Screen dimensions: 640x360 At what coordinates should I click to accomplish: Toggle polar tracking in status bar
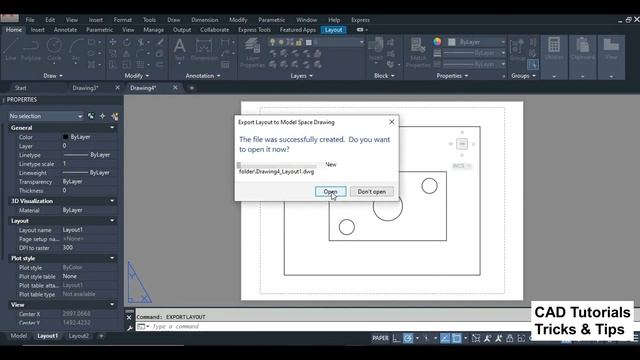(x=408, y=338)
